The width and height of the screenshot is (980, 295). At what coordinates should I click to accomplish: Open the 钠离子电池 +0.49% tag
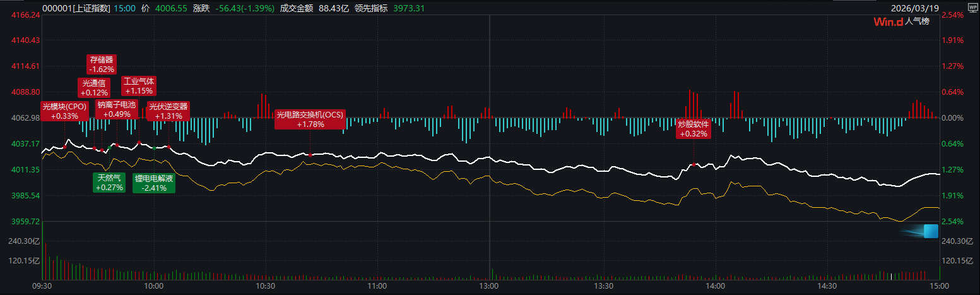pyautogui.click(x=116, y=109)
